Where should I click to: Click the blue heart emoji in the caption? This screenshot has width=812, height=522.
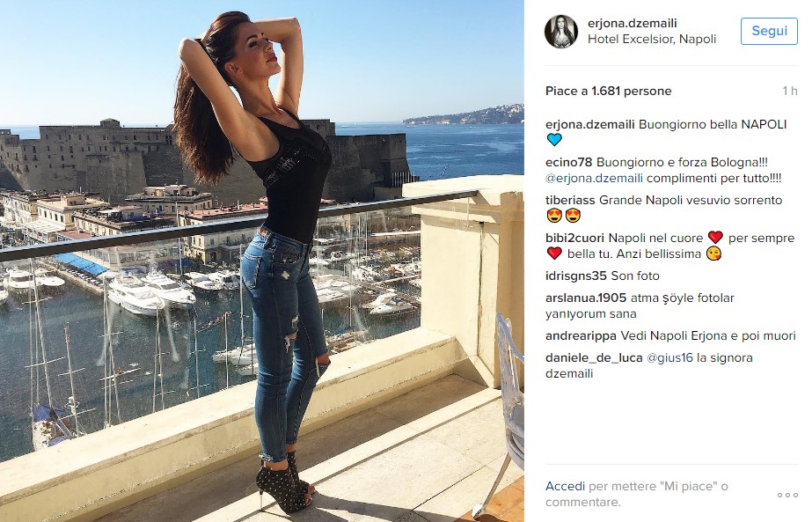point(554,139)
